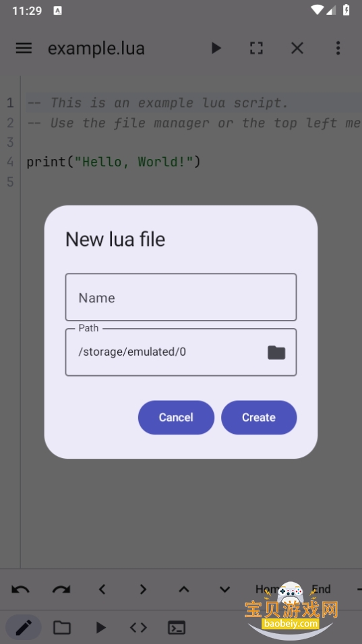Image resolution: width=362 pixels, height=644 pixels.
Task: Move cursor down with chevron icon
Action: pyautogui.click(x=224, y=589)
